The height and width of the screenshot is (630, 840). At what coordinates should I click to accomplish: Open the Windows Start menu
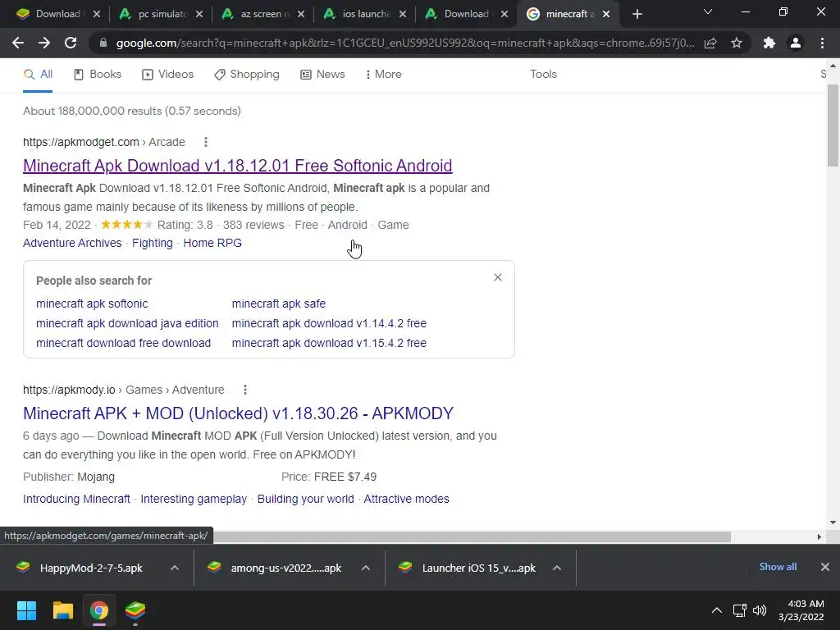[x=26, y=610]
